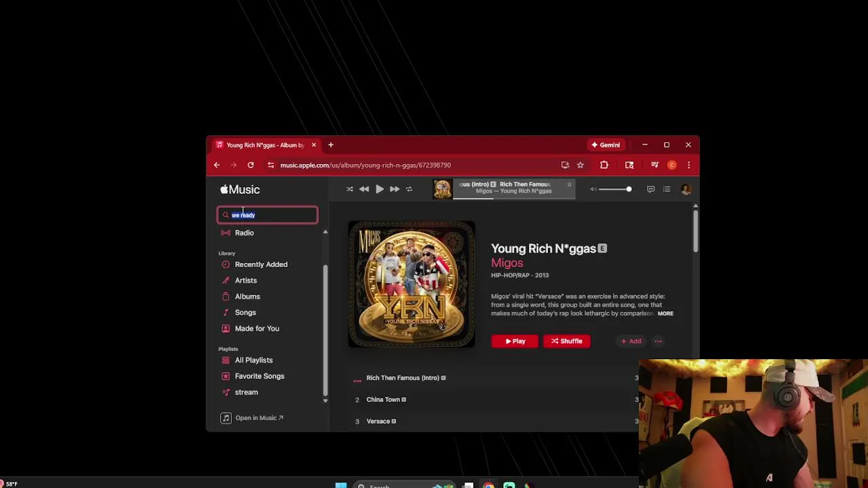Open the taskbar weather widget
868x488 pixels.
(9, 484)
